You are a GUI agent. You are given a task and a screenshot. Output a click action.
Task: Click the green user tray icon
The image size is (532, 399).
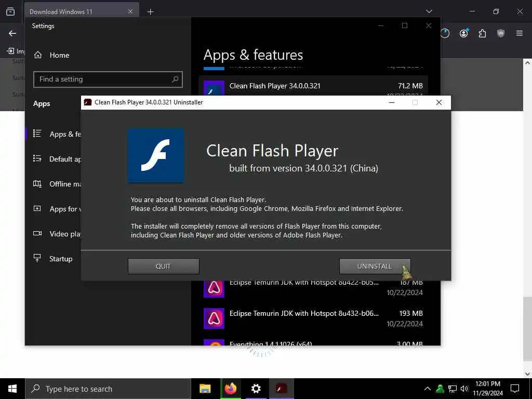pos(440,389)
